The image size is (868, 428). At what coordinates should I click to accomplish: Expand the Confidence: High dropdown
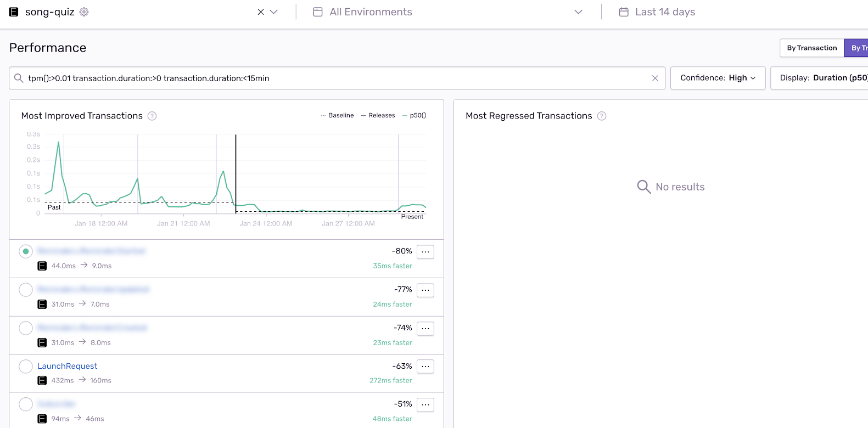718,78
